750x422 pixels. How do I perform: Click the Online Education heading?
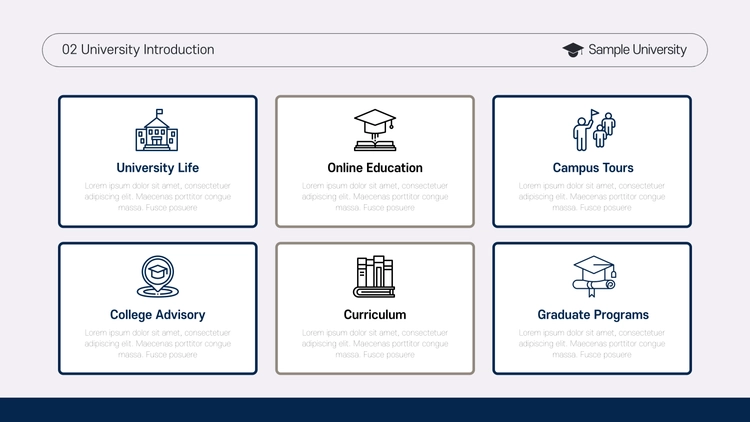pyautogui.click(x=375, y=168)
